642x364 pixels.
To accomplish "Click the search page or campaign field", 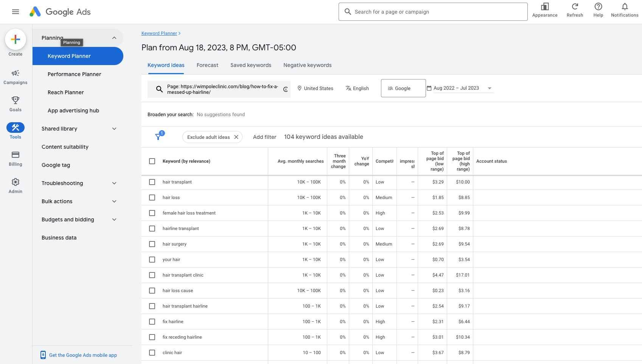I will [433, 12].
